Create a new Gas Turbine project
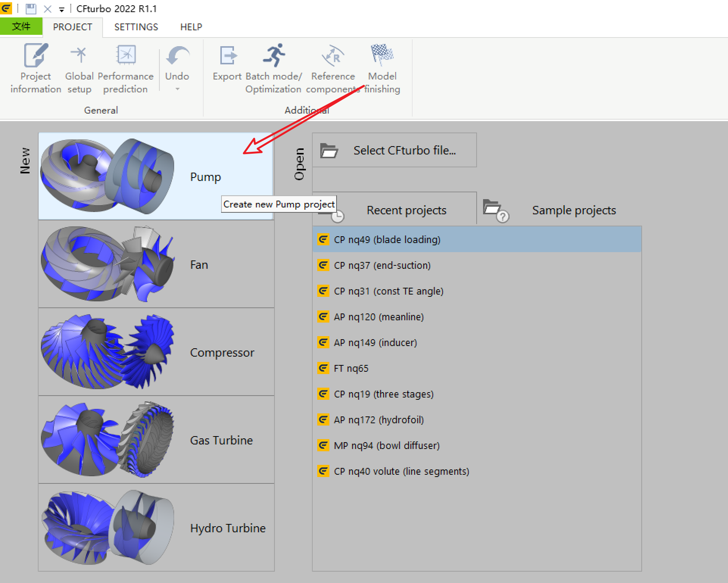This screenshot has height=583, width=728. point(156,440)
